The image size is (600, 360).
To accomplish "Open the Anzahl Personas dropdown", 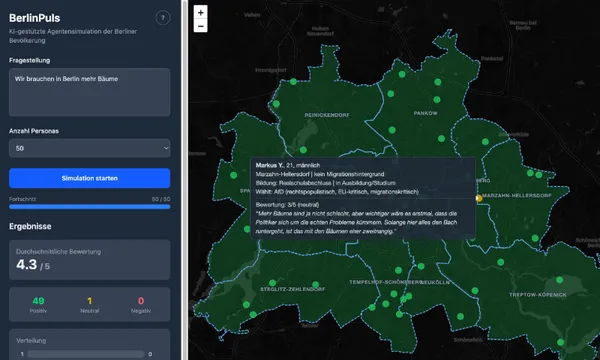I will [x=90, y=148].
